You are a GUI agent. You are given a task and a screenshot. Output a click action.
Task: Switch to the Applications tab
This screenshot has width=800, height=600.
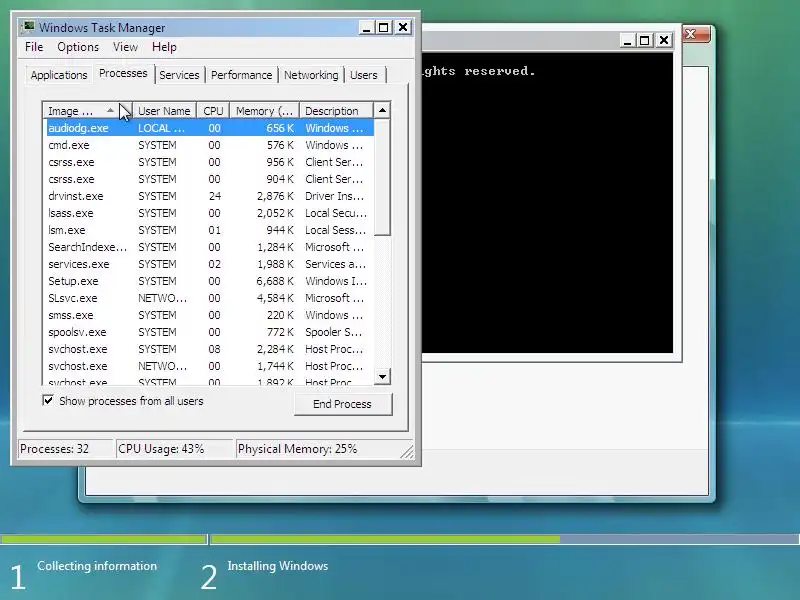click(59, 75)
